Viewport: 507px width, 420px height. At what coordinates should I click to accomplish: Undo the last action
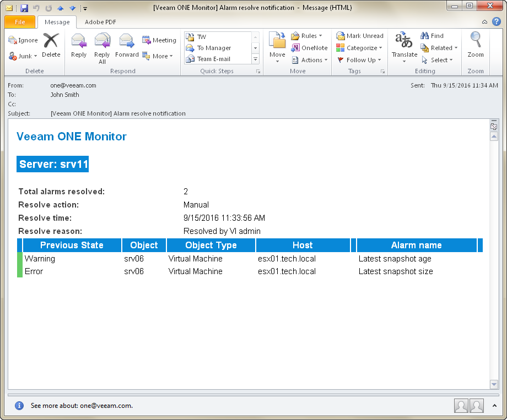pos(36,8)
